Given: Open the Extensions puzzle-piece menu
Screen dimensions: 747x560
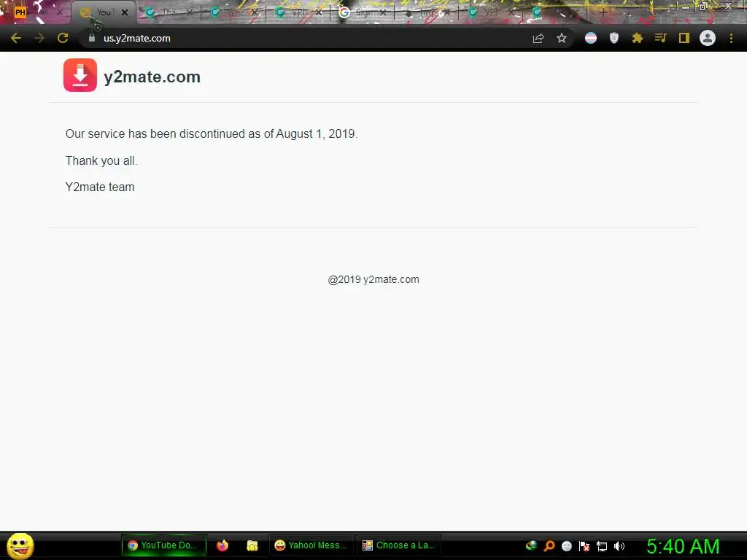Looking at the screenshot, I should point(638,38).
